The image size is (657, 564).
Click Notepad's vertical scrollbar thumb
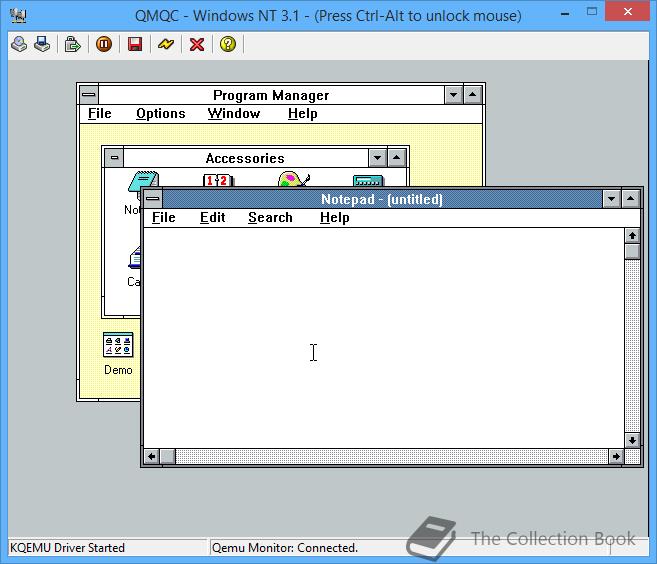point(632,251)
